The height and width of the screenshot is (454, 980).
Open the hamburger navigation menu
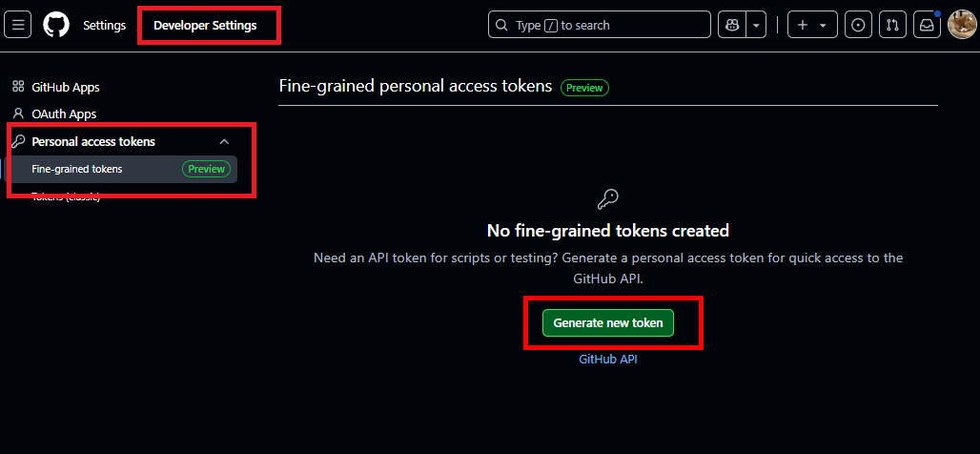click(x=18, y=25)
